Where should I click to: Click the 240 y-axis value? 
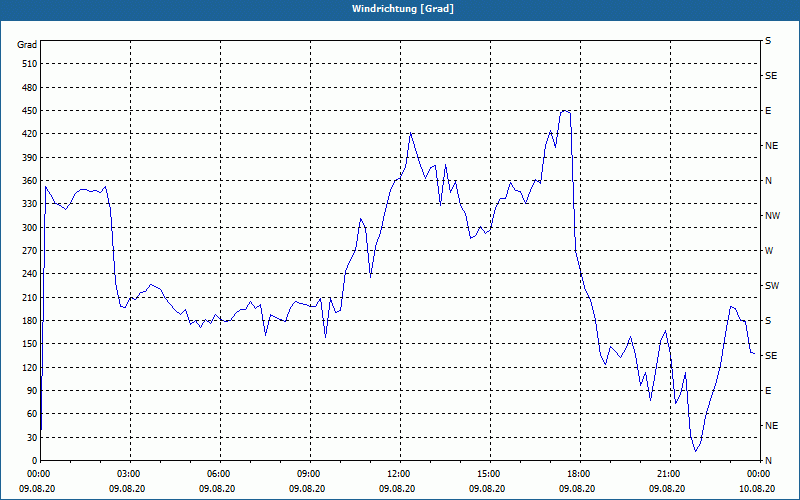(x=30, y=273)
